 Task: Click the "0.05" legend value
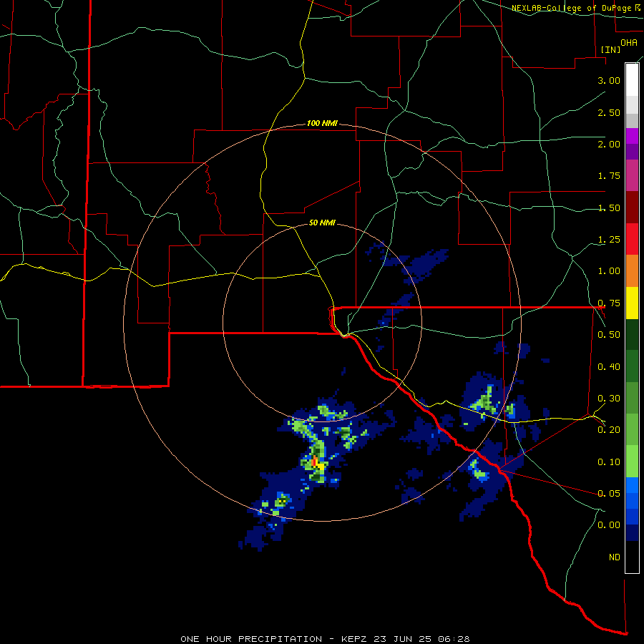pyautogui.click(x=609, y=493)
